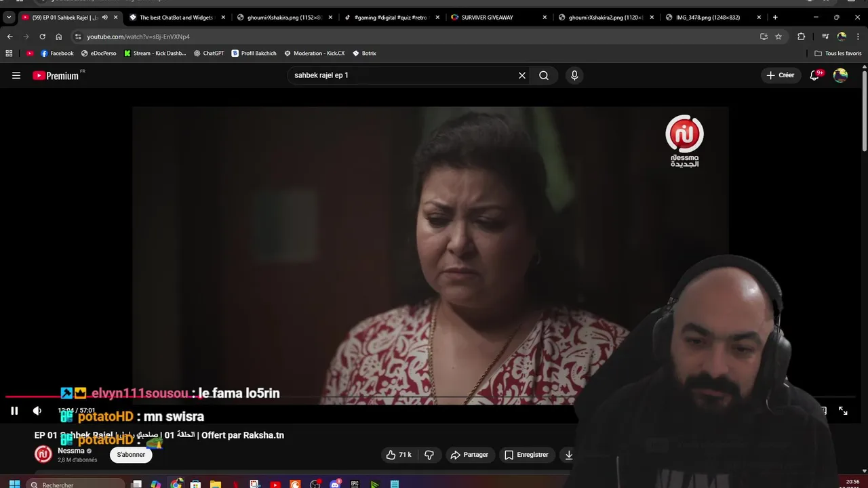Open a new browser tab
Screen dimensions: 868x488
(x=775, y=17)
